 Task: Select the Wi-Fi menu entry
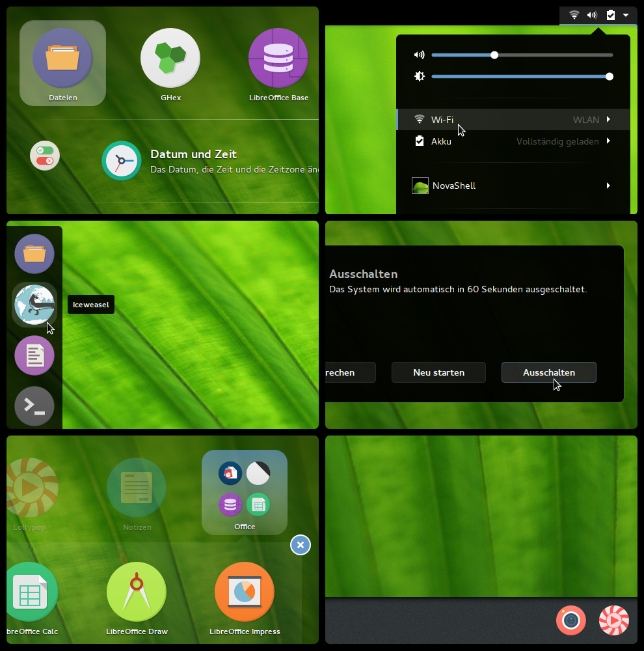tap(514, 120)
